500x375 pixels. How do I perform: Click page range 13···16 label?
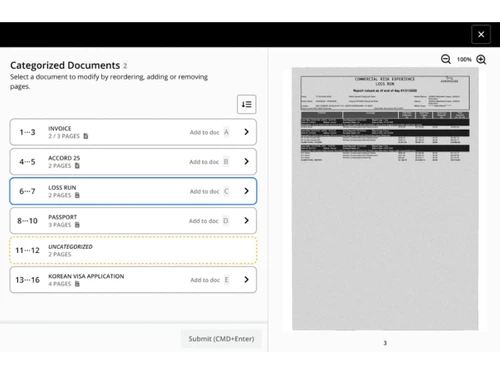click(27, 280)
